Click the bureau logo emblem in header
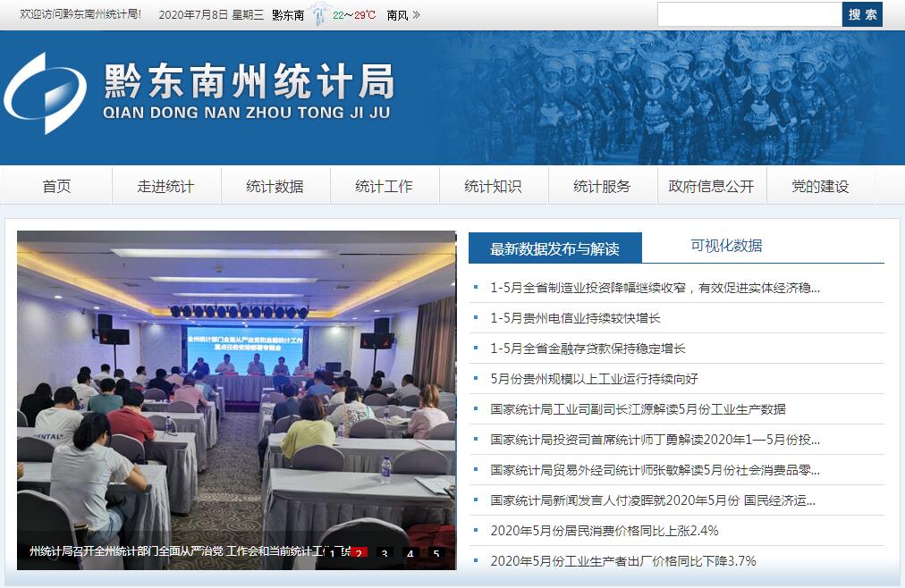Screen dimensions: 905x588 [x=45, y=94]
